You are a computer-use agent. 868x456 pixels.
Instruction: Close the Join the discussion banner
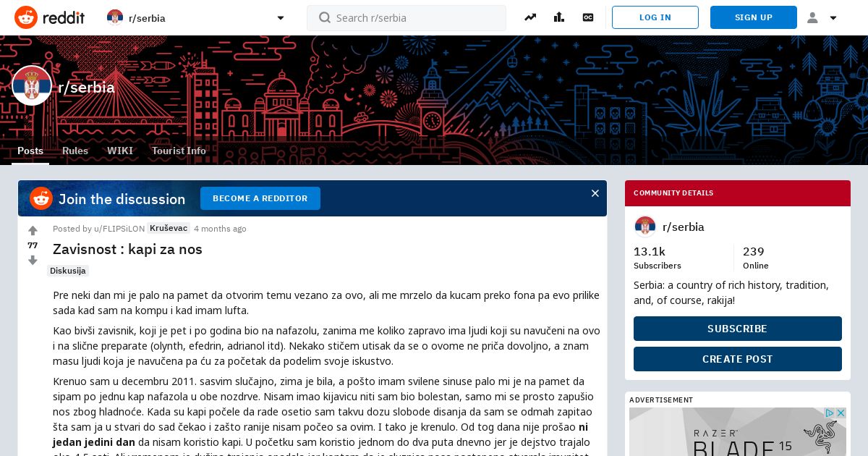pos(595,193)
